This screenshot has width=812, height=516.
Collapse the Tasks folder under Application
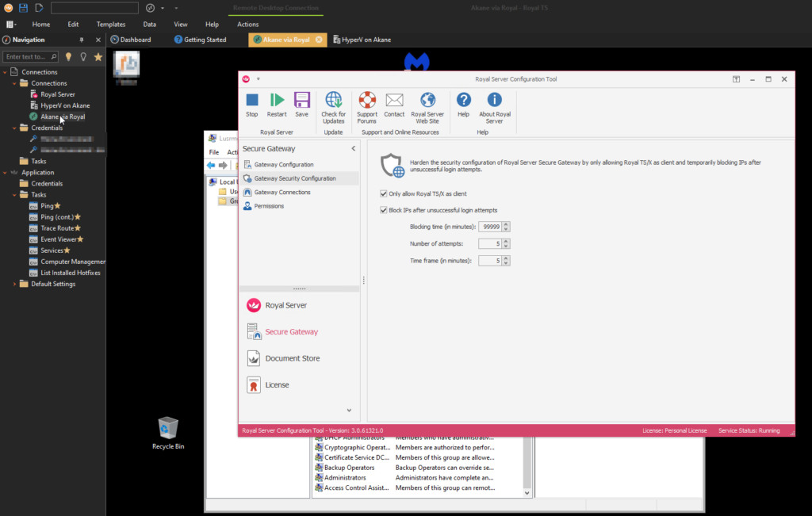click(14, 195)
